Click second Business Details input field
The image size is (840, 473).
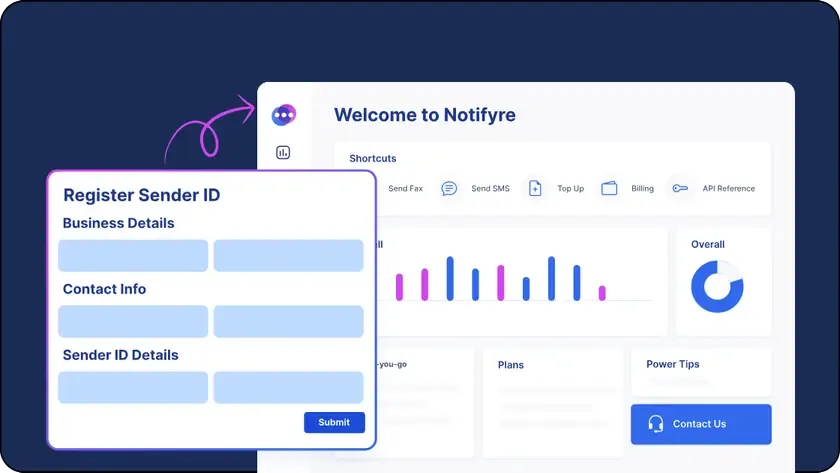(288, 256)
